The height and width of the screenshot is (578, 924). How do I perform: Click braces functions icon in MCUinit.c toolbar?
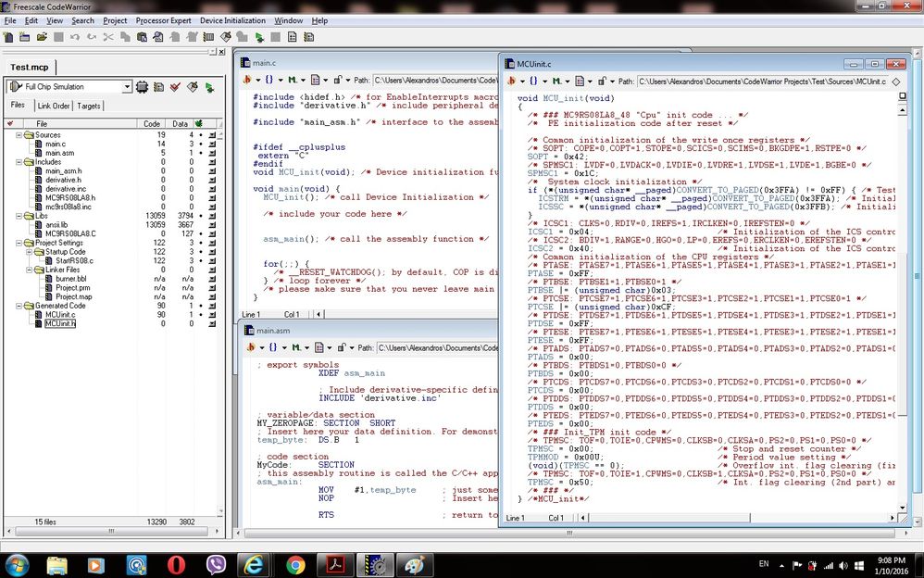pos(533,81)
